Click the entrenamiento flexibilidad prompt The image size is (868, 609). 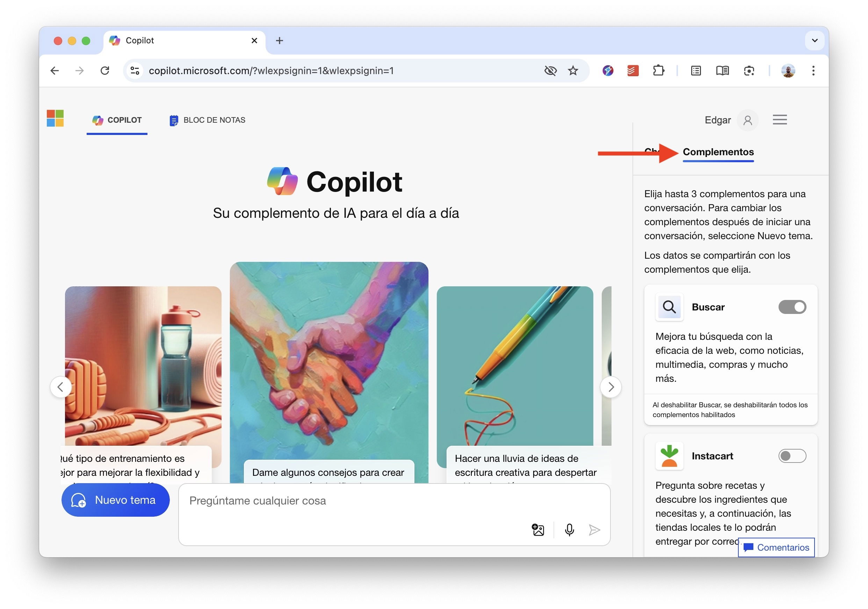click(x=136, y=465)
